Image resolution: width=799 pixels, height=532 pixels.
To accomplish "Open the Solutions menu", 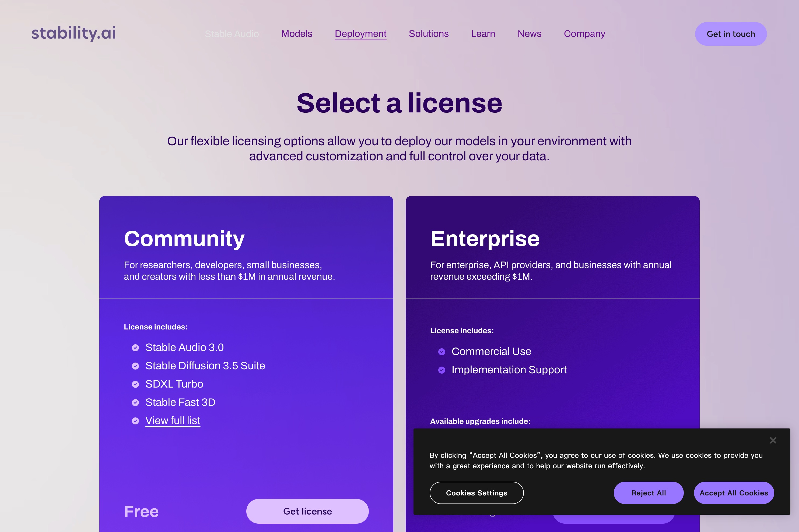I will coord(429,34).
